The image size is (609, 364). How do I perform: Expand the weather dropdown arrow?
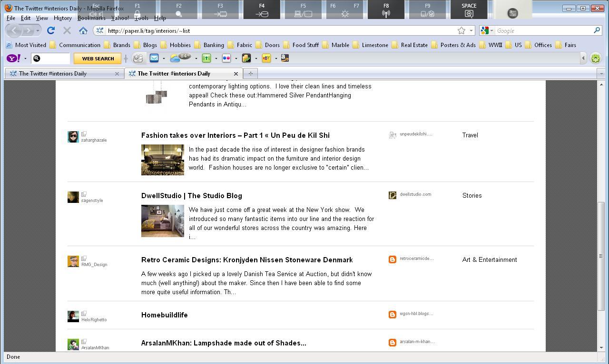pos(196,58)
